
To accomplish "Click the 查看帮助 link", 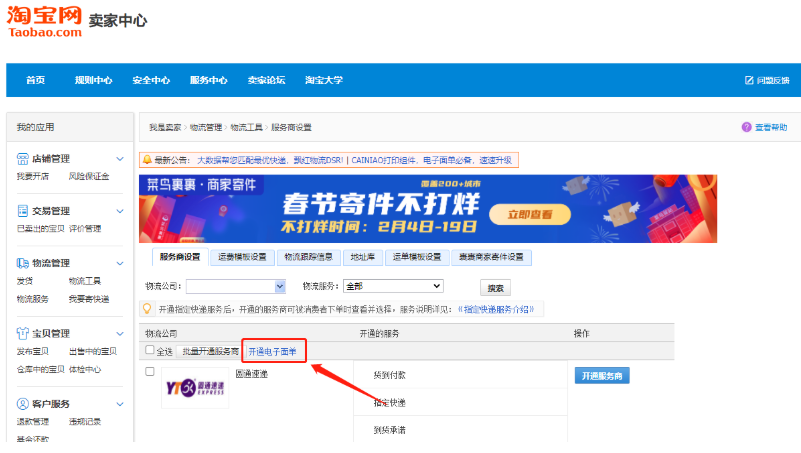I will (771, 127).
